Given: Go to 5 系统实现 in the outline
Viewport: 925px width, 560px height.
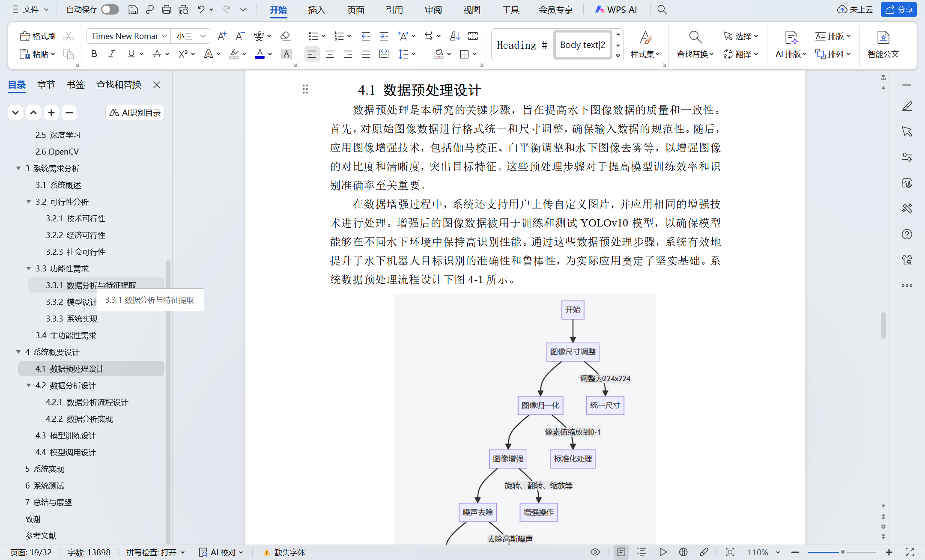Looking at the screenshot, I should 45,469.
